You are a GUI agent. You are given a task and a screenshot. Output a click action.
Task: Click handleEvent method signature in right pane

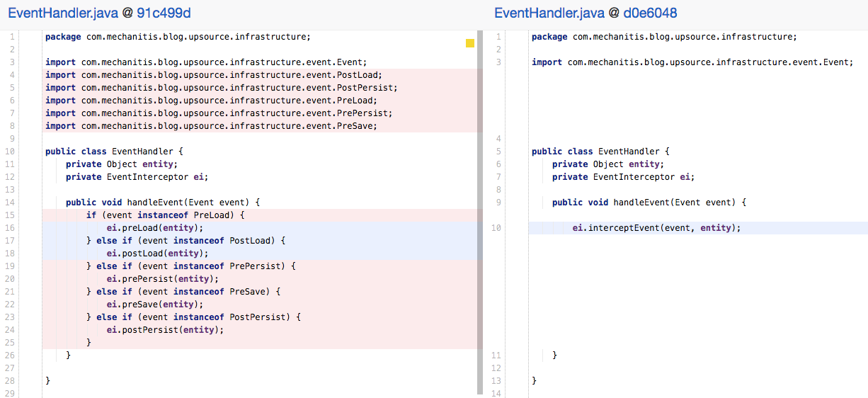tap(649, 203)
